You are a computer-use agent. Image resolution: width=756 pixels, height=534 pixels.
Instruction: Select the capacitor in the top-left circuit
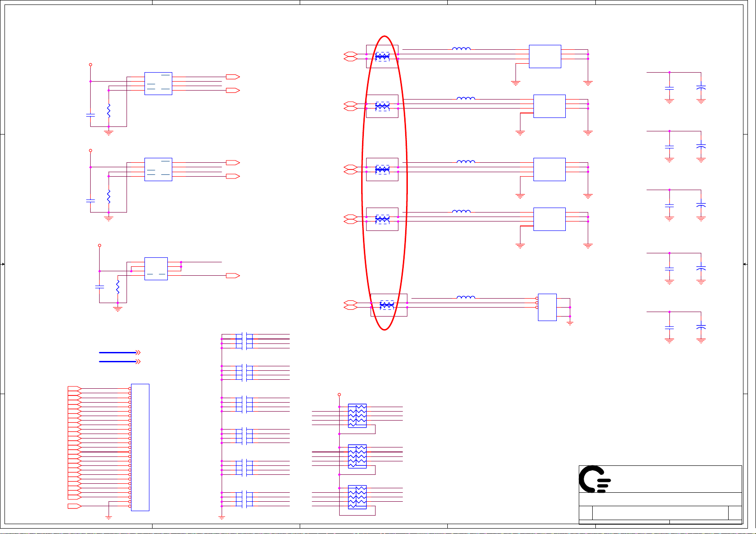click(x=90, y=115)
